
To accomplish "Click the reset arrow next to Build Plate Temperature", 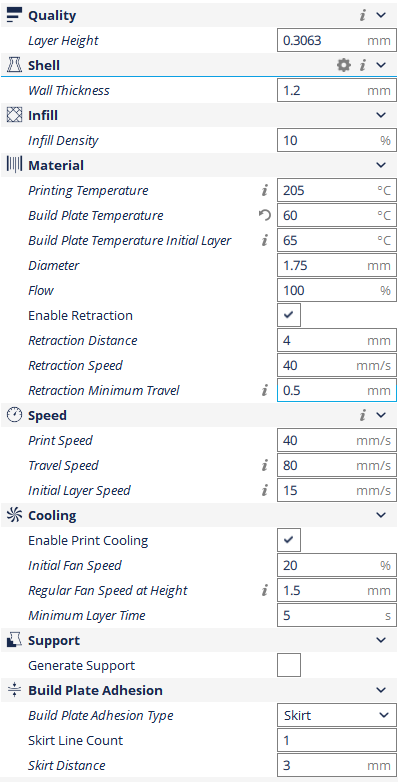I will point(264,216).
